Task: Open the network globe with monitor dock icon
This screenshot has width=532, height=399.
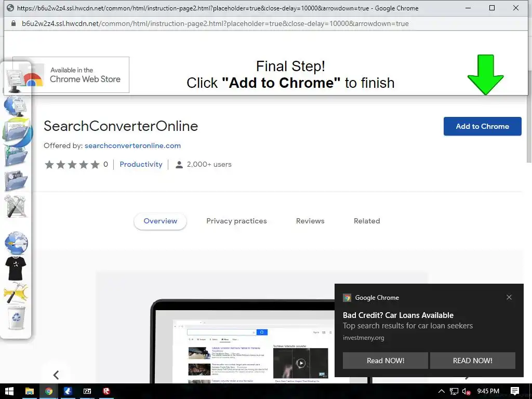Action: (x=15, y=105)
